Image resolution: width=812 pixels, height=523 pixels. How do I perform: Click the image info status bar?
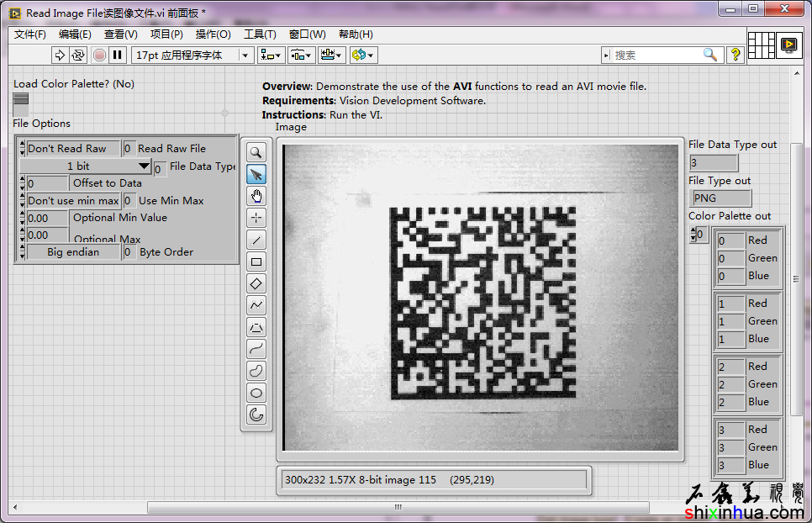pyautogui.click(x=434, y=480)
